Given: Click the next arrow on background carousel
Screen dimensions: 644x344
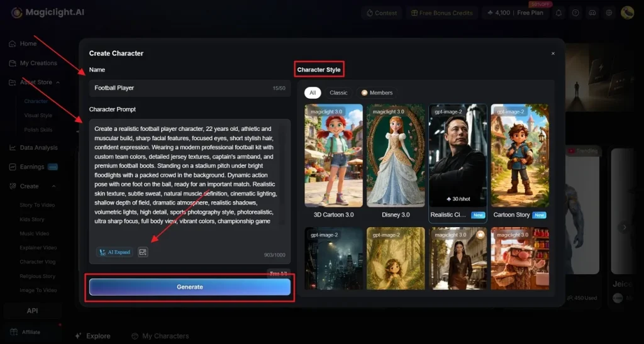Looking at the screenshot, I should coord(625,227).
